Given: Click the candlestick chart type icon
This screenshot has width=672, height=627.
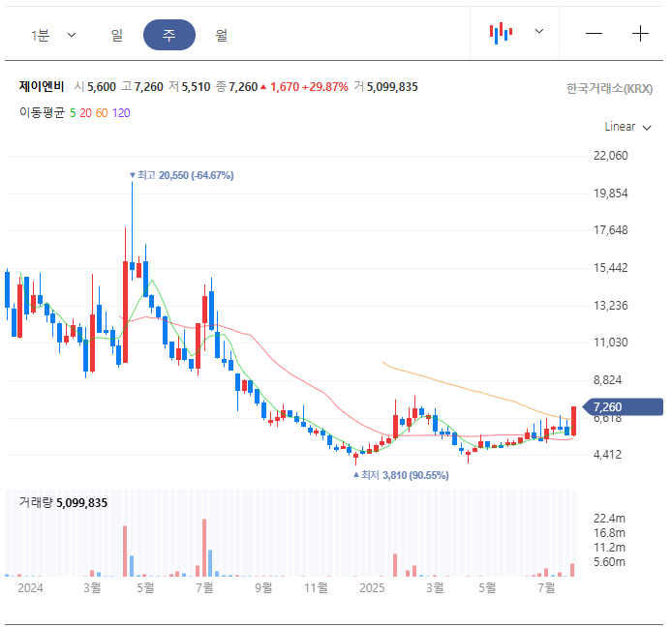Looking at the screenshot, I should [501, 33].
